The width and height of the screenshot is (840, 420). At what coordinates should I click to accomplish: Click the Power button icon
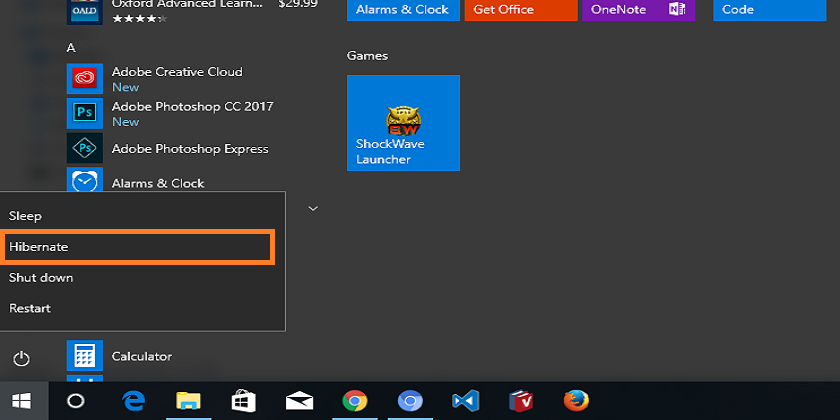point(21,358)
